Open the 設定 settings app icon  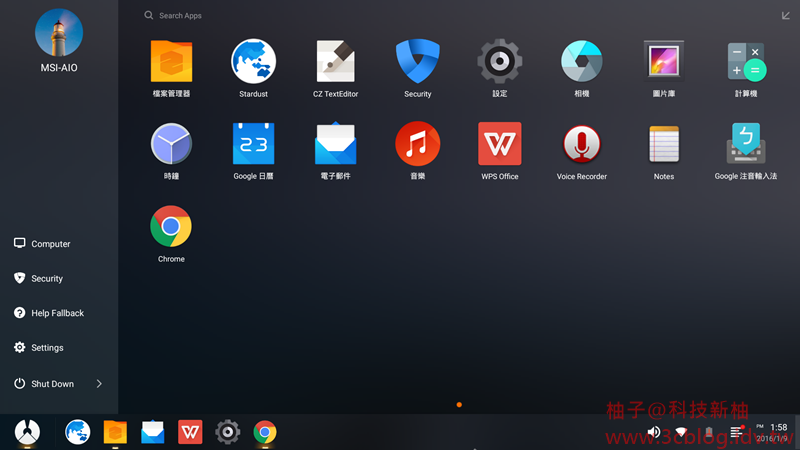pyautogui.click(x=499, y=61)
